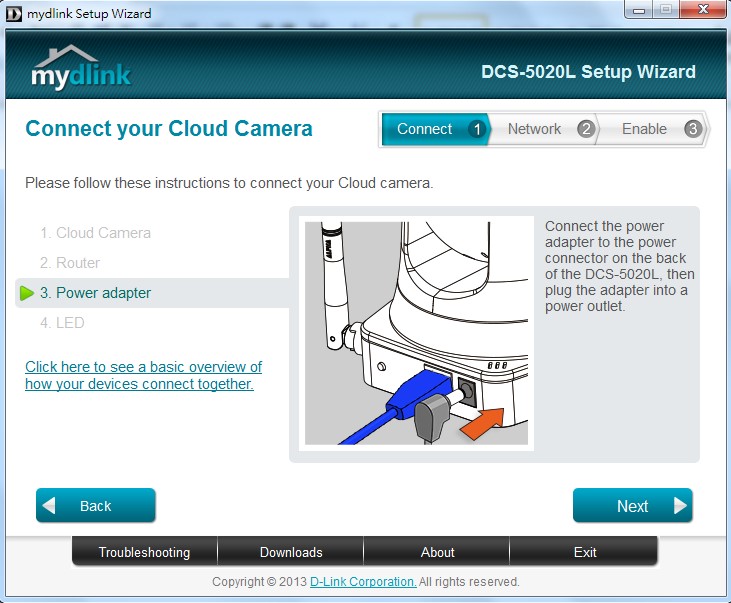This screenshot has height=603, width=731.
Task: Click the 'Connect your Cloud Camera' heading
Action: click(169, 129)
